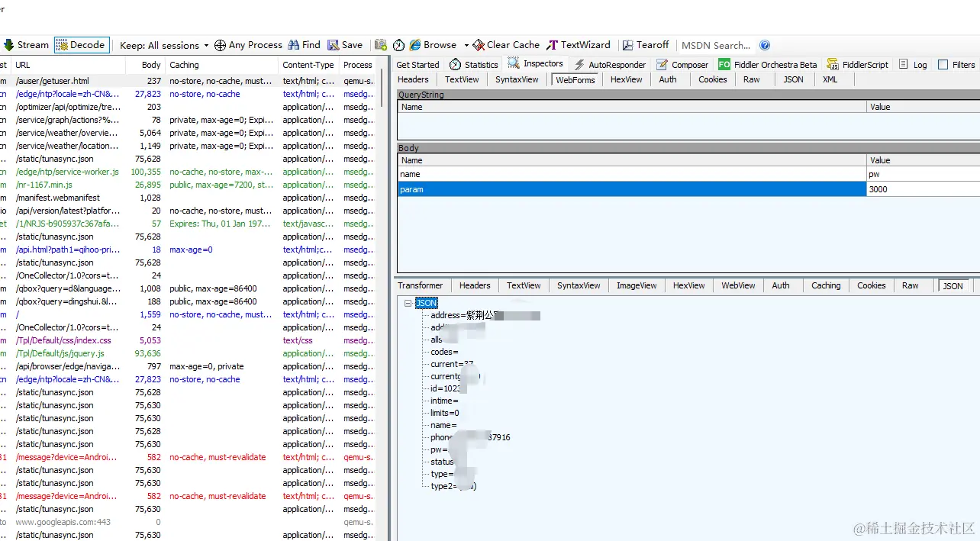Select the request Headers inspector tab

[x=414, y=79]
